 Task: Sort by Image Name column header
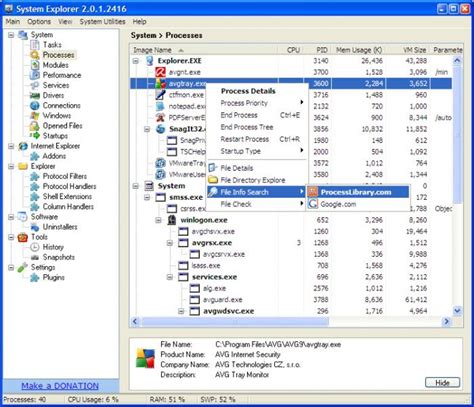[x=203, y=50]
